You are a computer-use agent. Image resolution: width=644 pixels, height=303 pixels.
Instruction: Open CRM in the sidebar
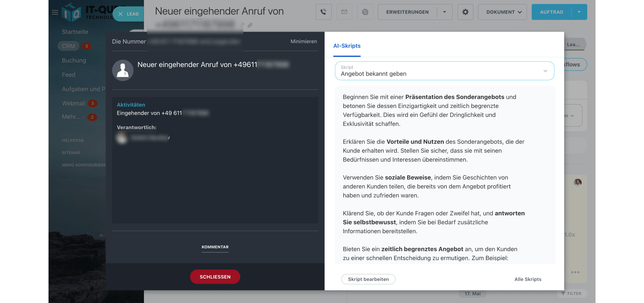68,46
